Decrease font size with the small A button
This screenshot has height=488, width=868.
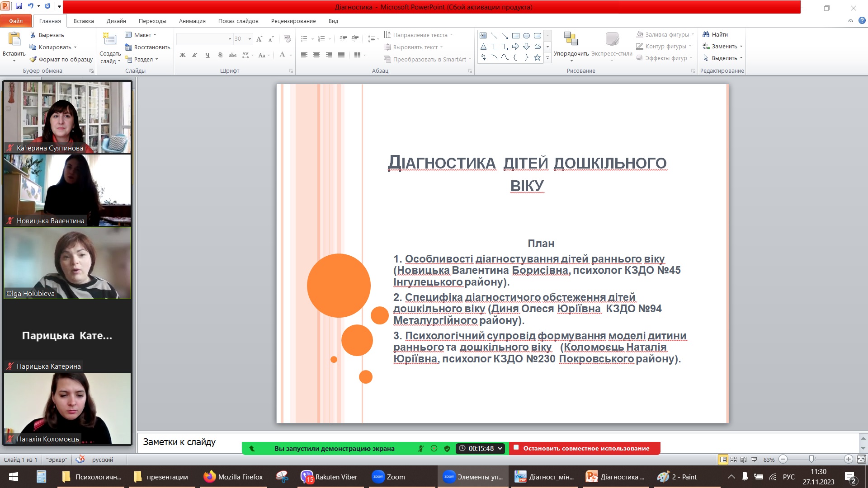point(271,39)
